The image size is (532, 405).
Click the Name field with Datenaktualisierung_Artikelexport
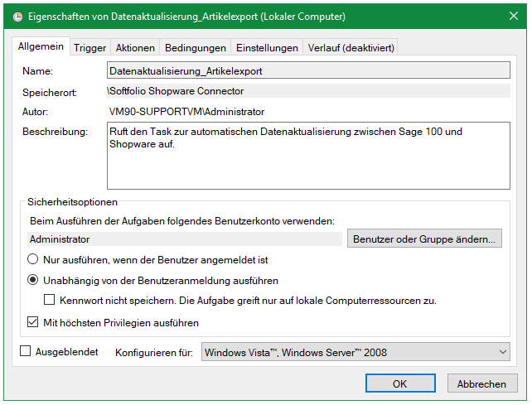point(308,71)
